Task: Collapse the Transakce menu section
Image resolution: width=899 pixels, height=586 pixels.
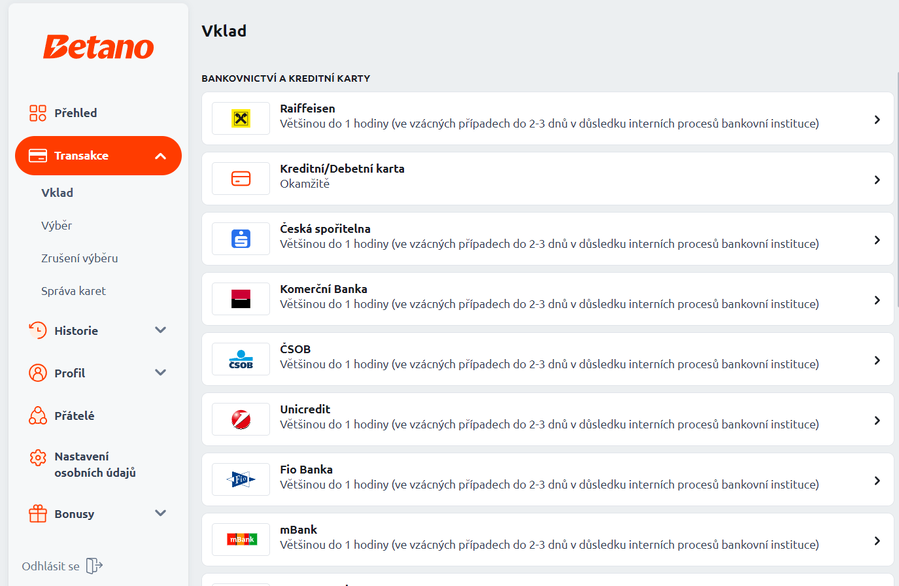Action: [160, 156]
